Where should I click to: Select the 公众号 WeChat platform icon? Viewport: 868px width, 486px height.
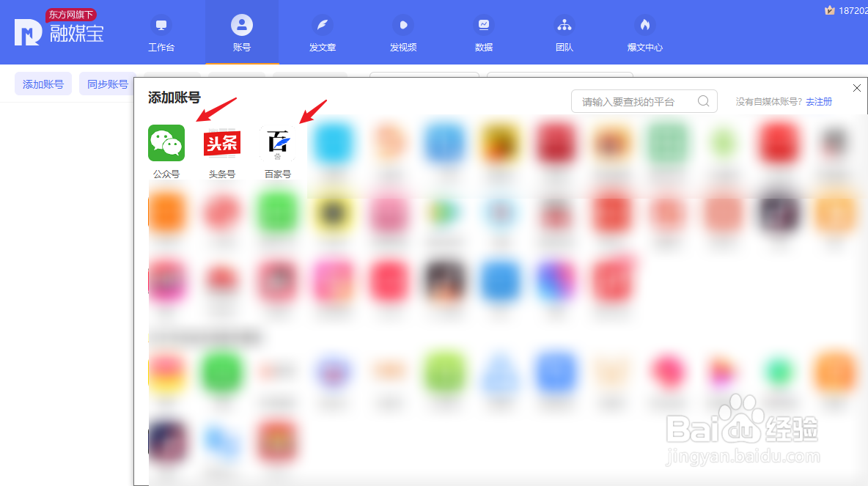[166, 144]
